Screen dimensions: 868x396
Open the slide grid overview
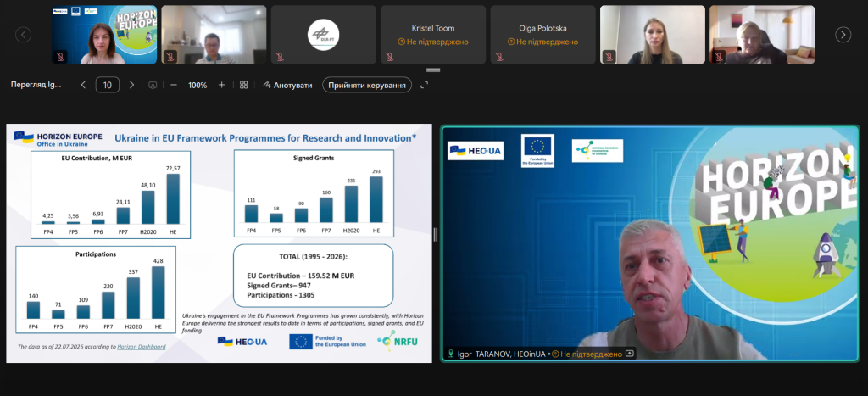click(x=243, y=85)
